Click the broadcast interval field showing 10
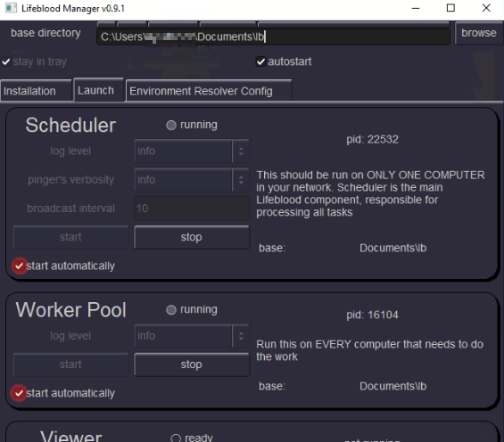 (x=191, y=209)
